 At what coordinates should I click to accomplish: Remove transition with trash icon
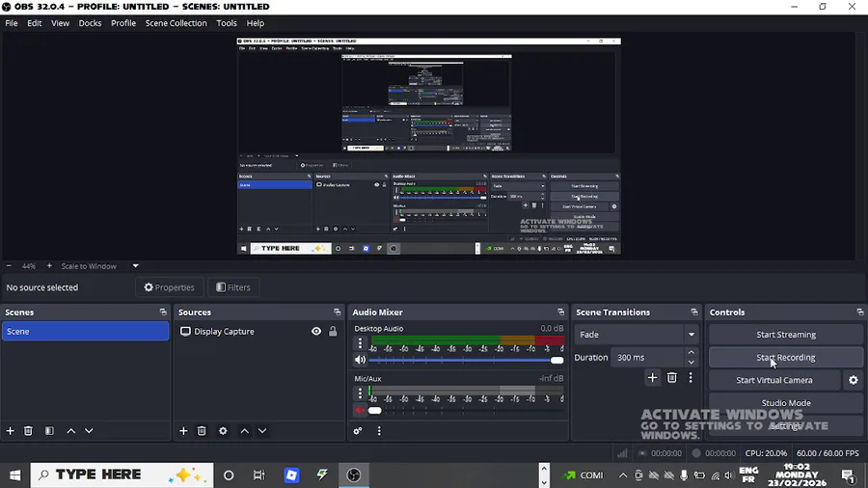tap(671, 378)
